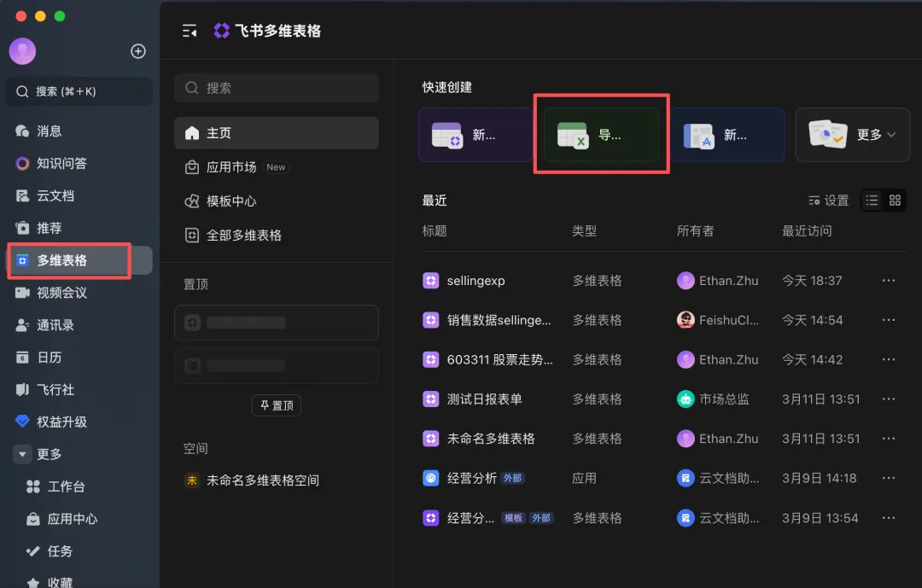Open 模板中心 template center
922x588 pixels.
[x=277, y=201]
